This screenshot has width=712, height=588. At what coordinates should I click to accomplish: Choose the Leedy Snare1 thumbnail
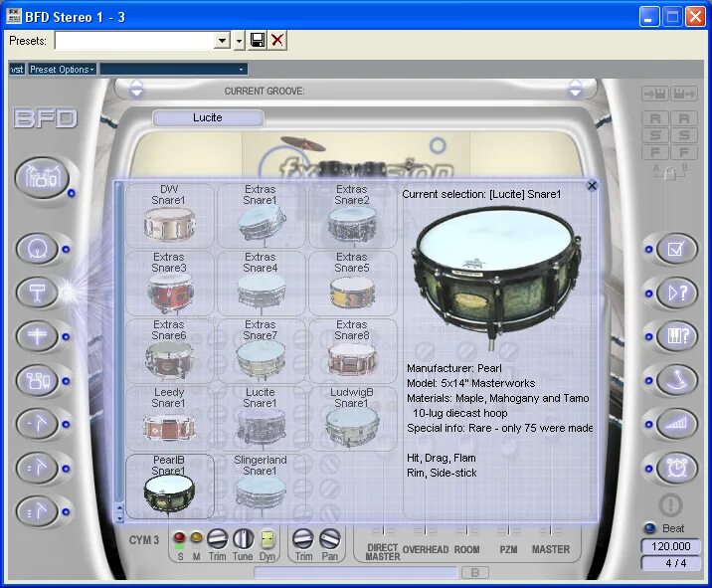[169, 419]
